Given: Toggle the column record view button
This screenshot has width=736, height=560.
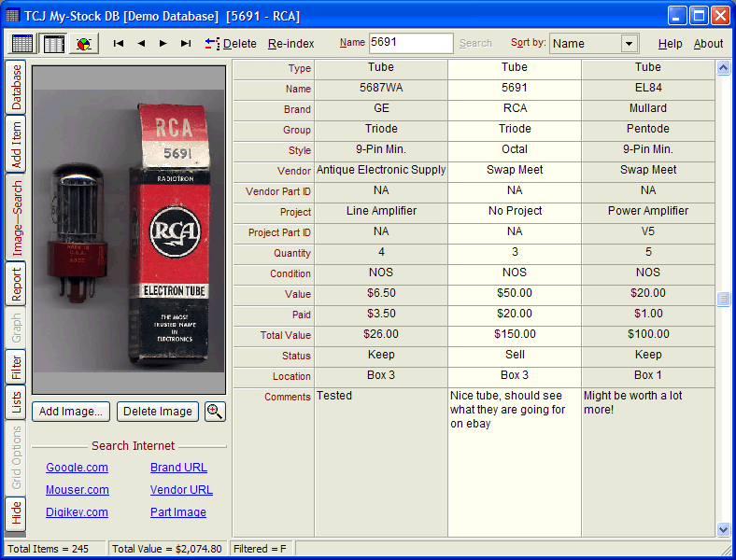Looking at the screenshot, I should tap(53, 44).
